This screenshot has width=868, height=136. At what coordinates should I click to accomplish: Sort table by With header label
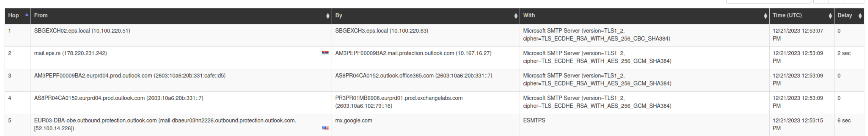click(529, 15)
